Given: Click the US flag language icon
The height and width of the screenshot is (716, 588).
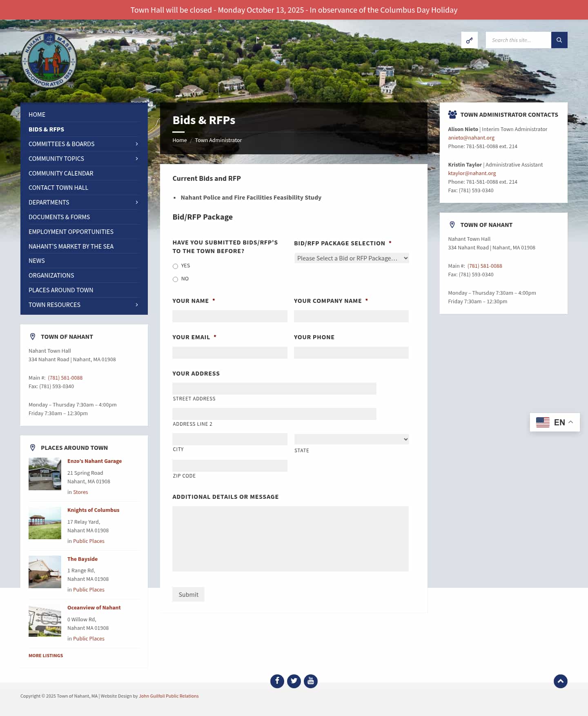Looking at the screenshot, I should click(543, 422).
